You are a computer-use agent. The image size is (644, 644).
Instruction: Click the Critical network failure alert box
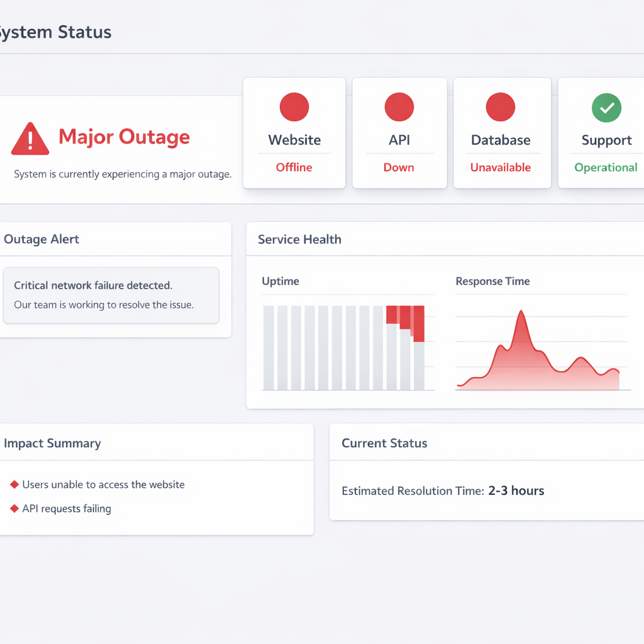111,295
